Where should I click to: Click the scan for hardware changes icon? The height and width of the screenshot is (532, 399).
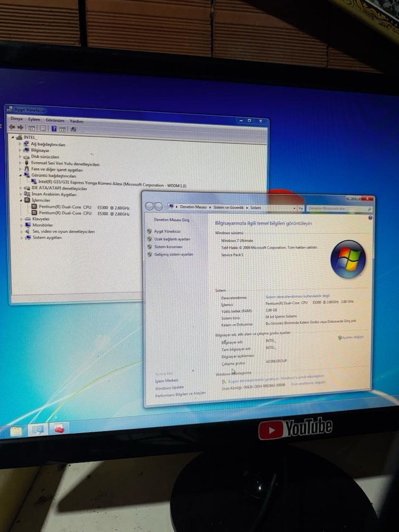pyautogui.click(x=73, y=129)
